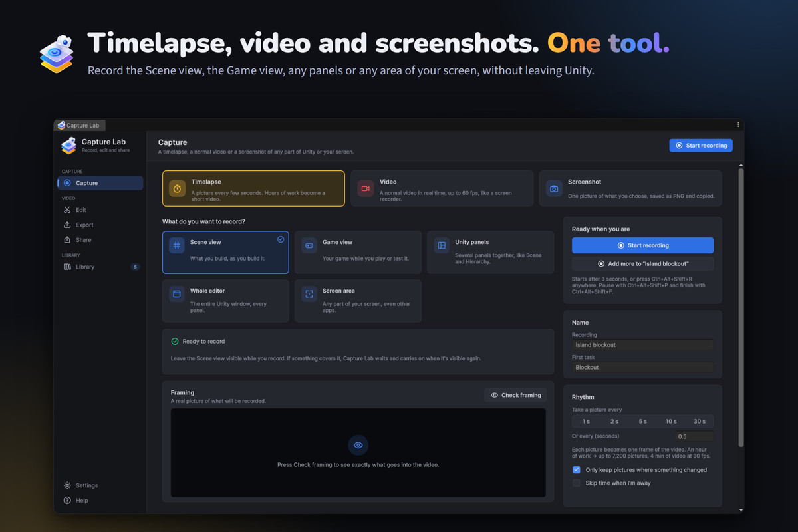The image size is (798, 532).
Task: Click the Library books icon in sidebar
Action: tap(67, 267)
